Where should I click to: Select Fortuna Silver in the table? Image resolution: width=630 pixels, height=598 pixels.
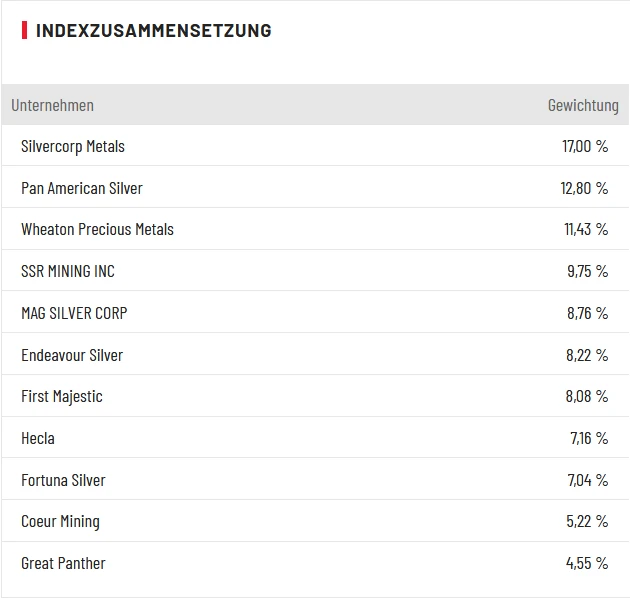[63, 480]
